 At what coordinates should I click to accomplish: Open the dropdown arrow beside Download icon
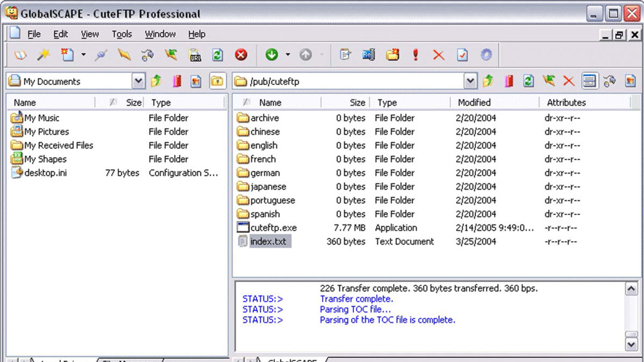coord(288,55)
